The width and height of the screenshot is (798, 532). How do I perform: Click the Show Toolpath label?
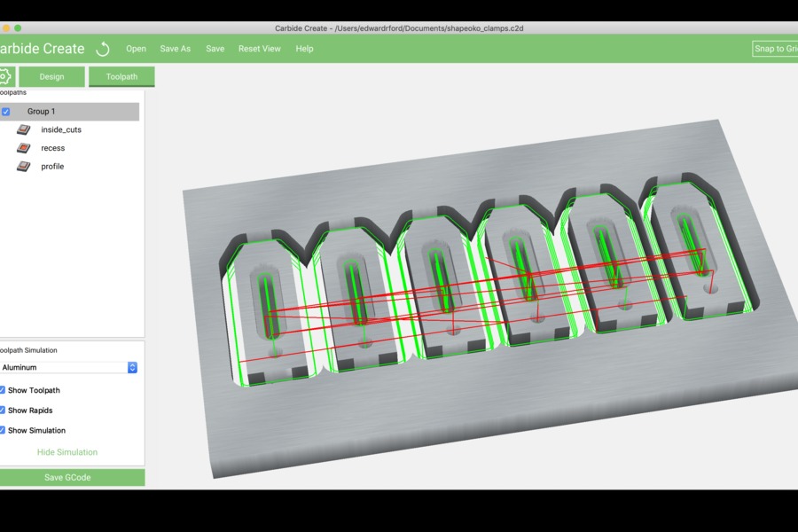click(34, 390)
